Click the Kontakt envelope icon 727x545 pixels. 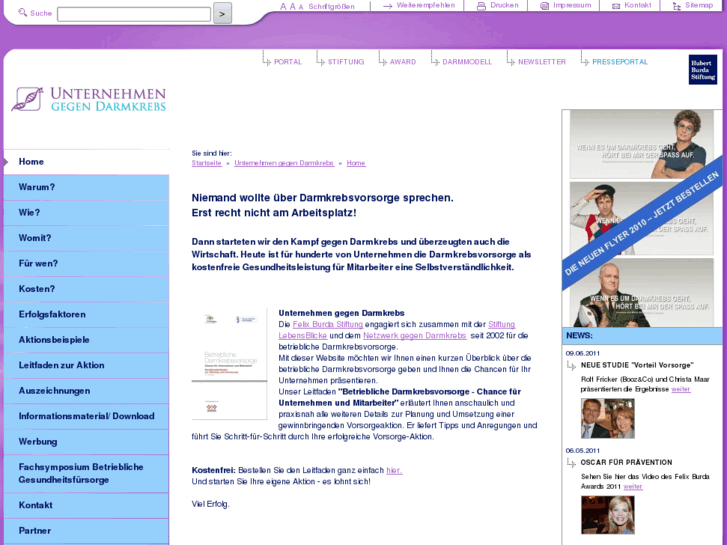616,6
